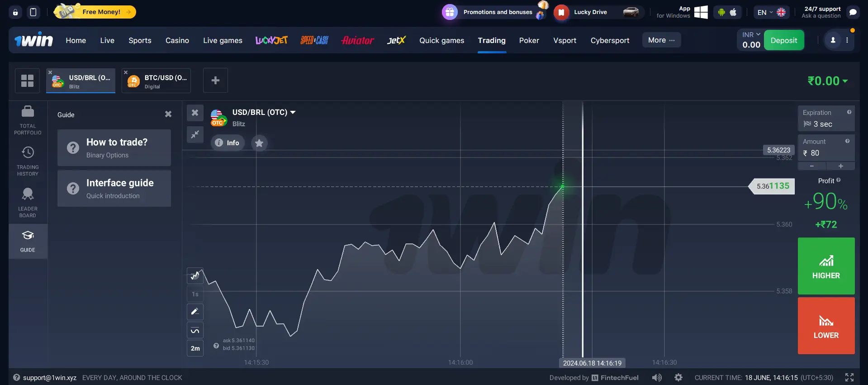This screenshot has width=868, height=385.
Task: Open the LuckyJet game
Action: [271, 40]
